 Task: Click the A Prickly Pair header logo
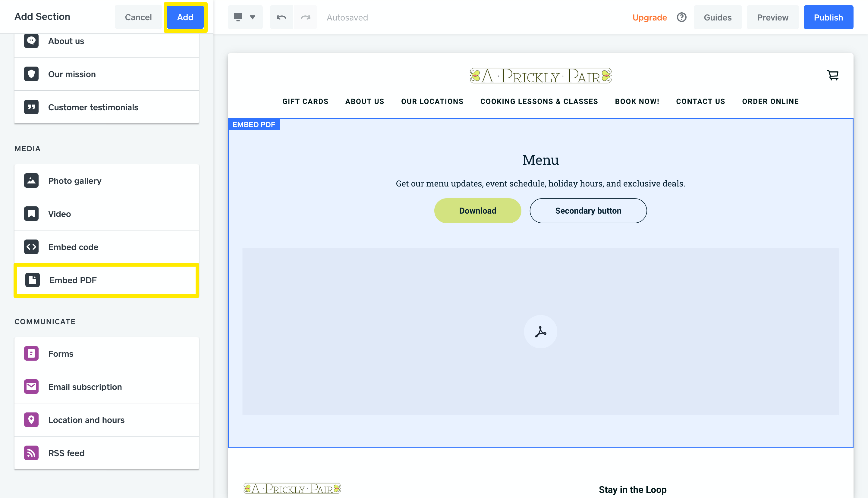540,76
